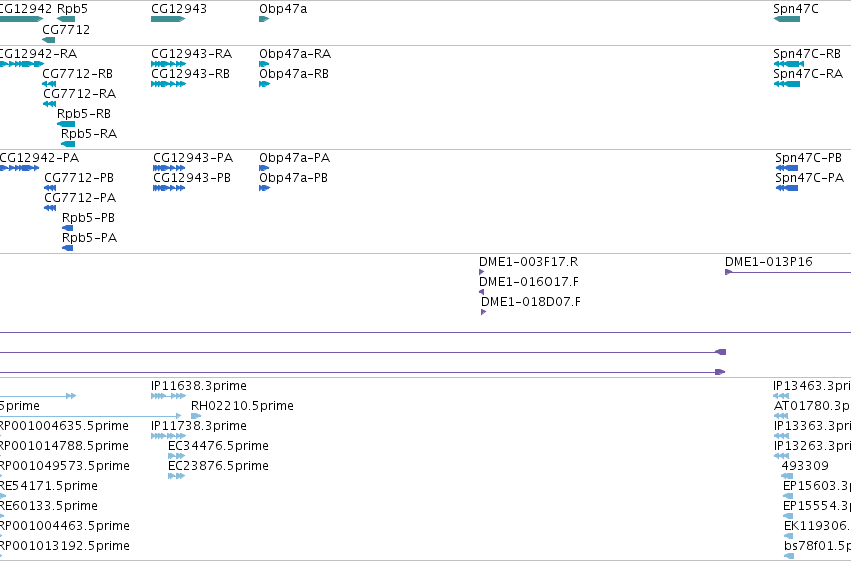Click the DME1-013P16 clone label
Image resolution: width=851 pixels, height=561 pixels.
click(769, 262)
